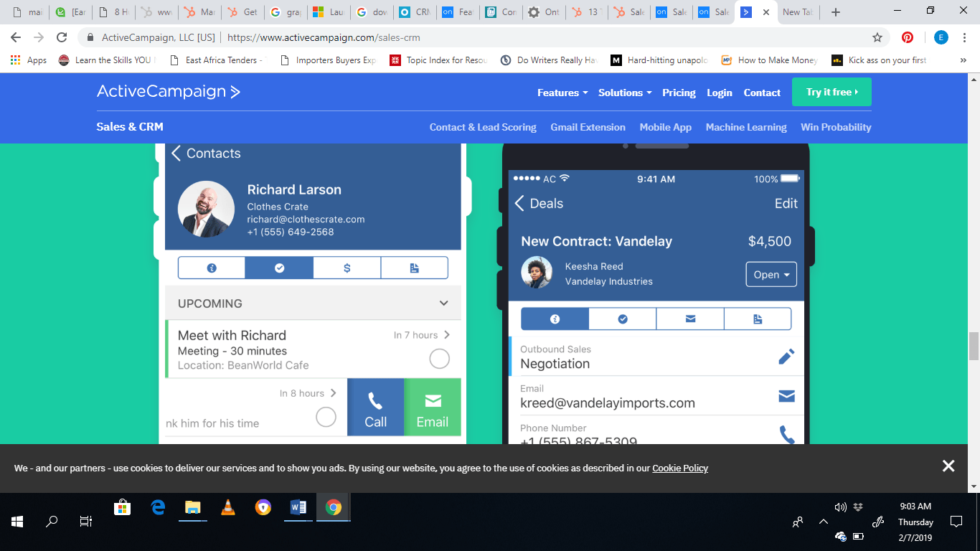Select dollar deals tab in Richard Larson card

347,268
